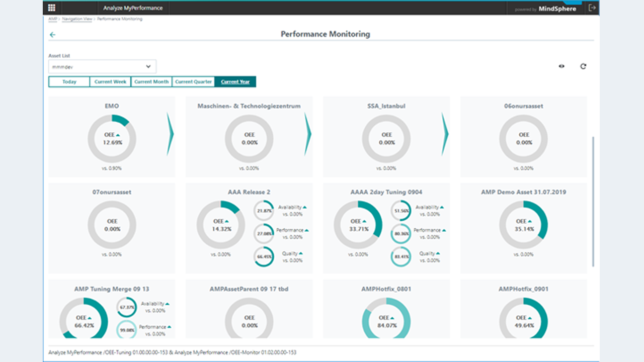Choose the Current Quarter tab
644x362 pixels.
coord(193,81)
